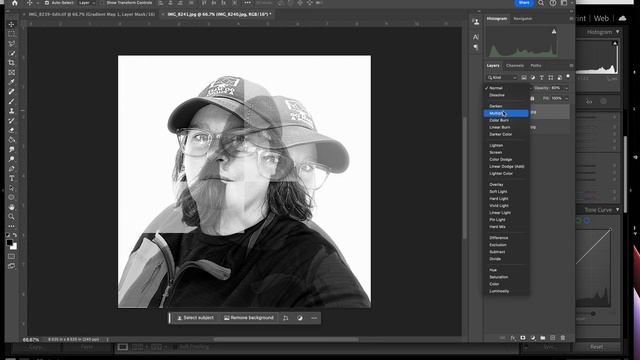Viewport: 640px width, 360px height.
Task: Select the Eyedropper tool
Action: click(x=11, y=82)
